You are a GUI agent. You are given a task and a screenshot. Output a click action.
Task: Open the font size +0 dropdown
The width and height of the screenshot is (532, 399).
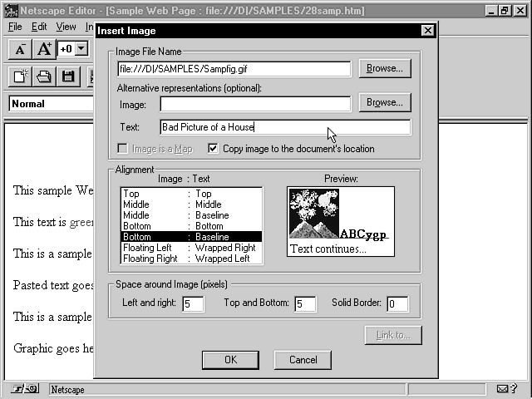[x=81, y=49]
